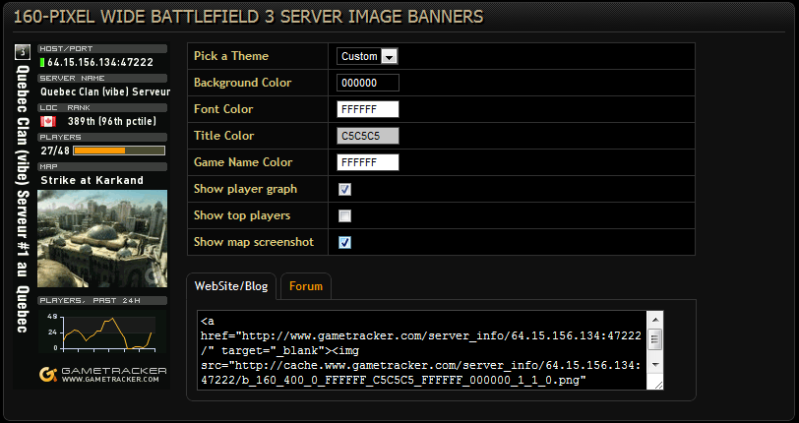The height and width of the screenshot is (423, 799).
Task: Click the Game Name Color label
Action: click(243, 162)
